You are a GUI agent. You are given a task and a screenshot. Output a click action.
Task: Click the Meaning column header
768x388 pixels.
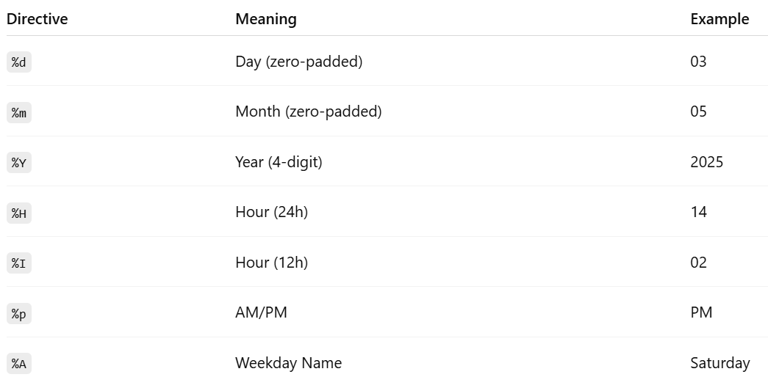click(x=266, y=19)
